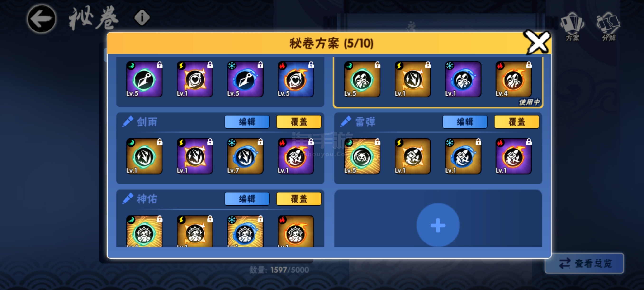Image resolution: width=644 pixels, height=290 pixels.
Task: Click 编辑 button for 神佑 plan
Action: tap(247, 199)
